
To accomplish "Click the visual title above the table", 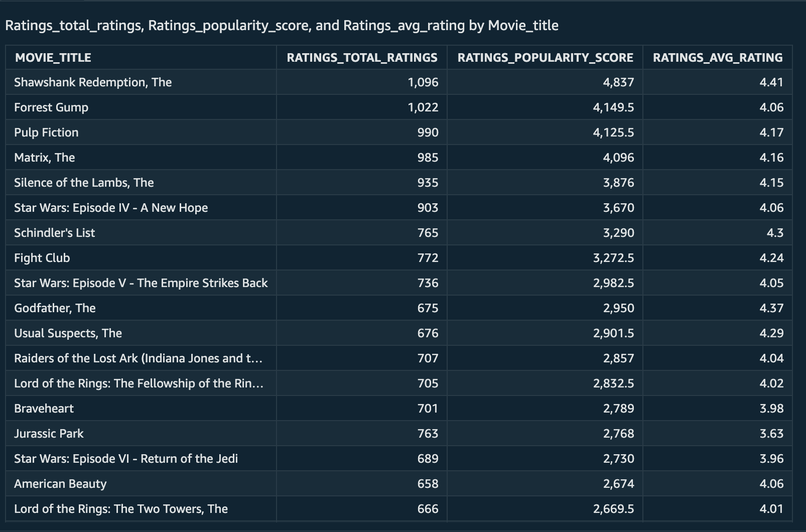I will click(x=282, y=26).
